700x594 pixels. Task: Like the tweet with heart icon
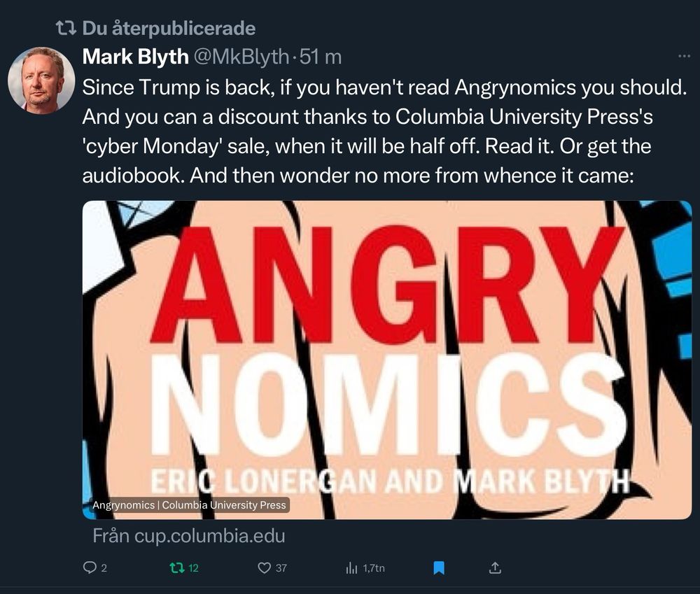[x=265, y=567]
